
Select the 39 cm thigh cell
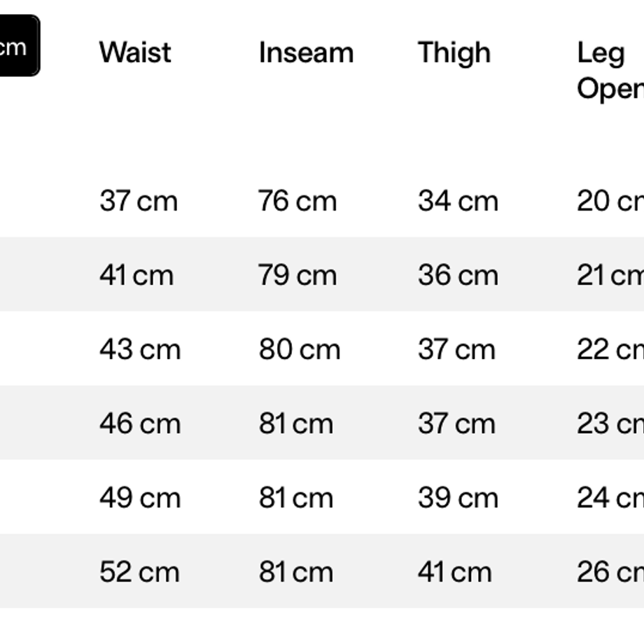[x=458, y=498]
